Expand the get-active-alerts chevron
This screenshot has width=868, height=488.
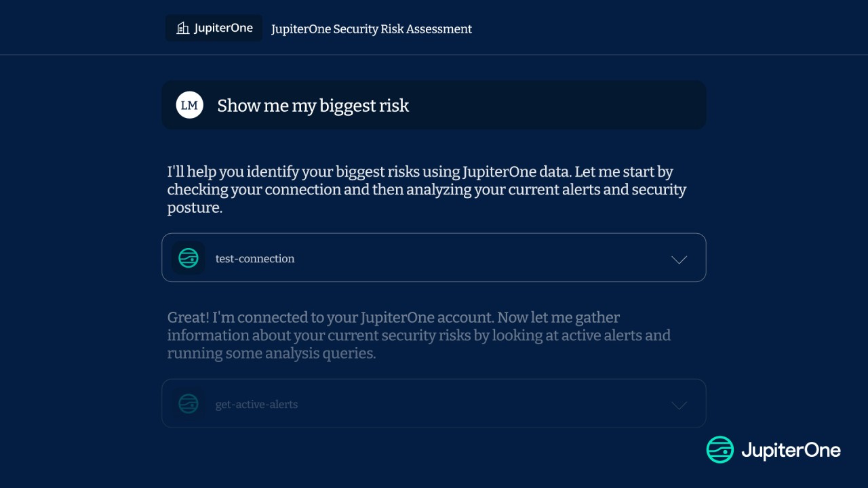point(679,405)
